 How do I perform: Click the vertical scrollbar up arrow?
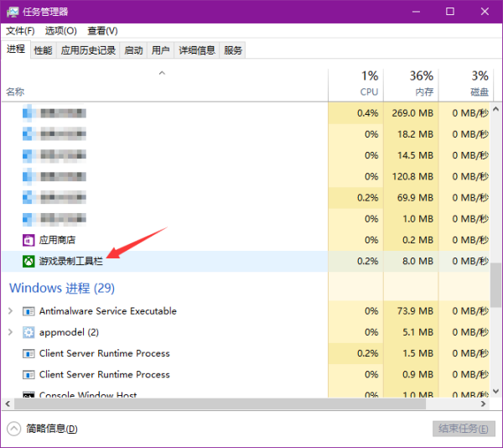click(495, 109)
